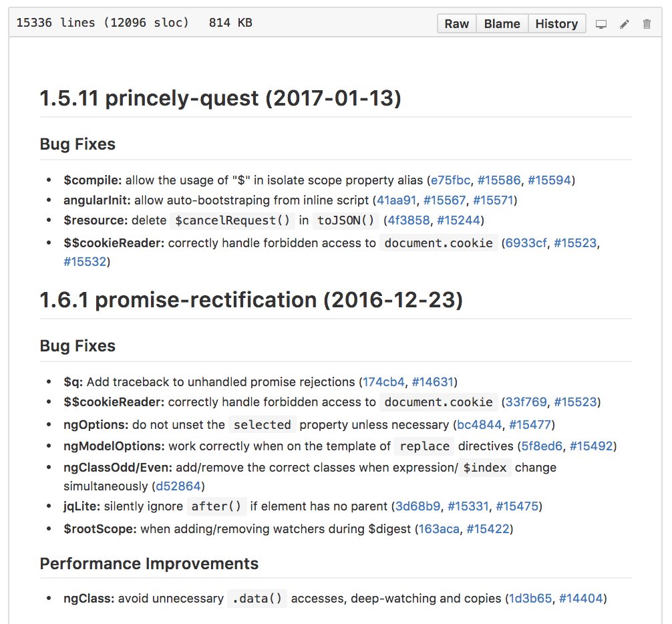672x624 pixels.
Task: Click the 'replace' code snippet
Action: [425, 446]
